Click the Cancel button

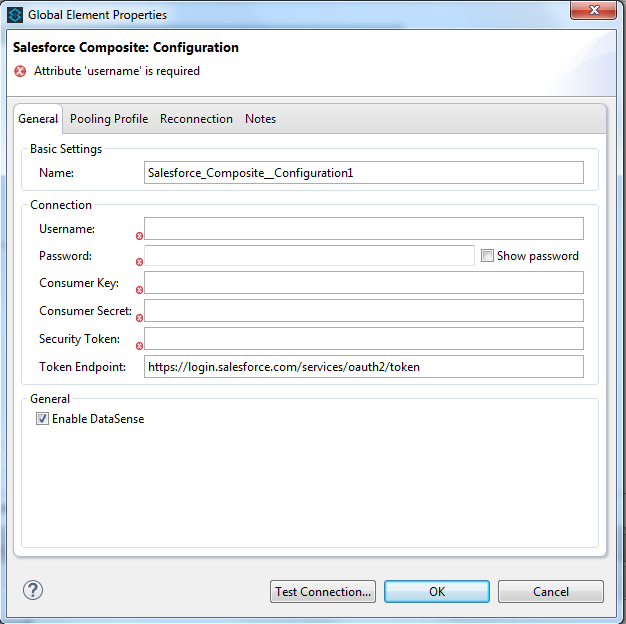[x=551, y=591]
